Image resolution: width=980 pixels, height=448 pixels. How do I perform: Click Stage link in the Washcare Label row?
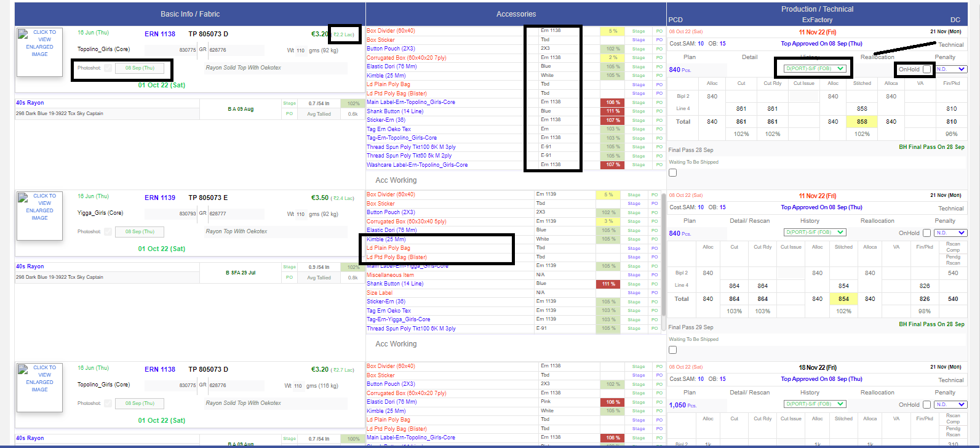639,165
